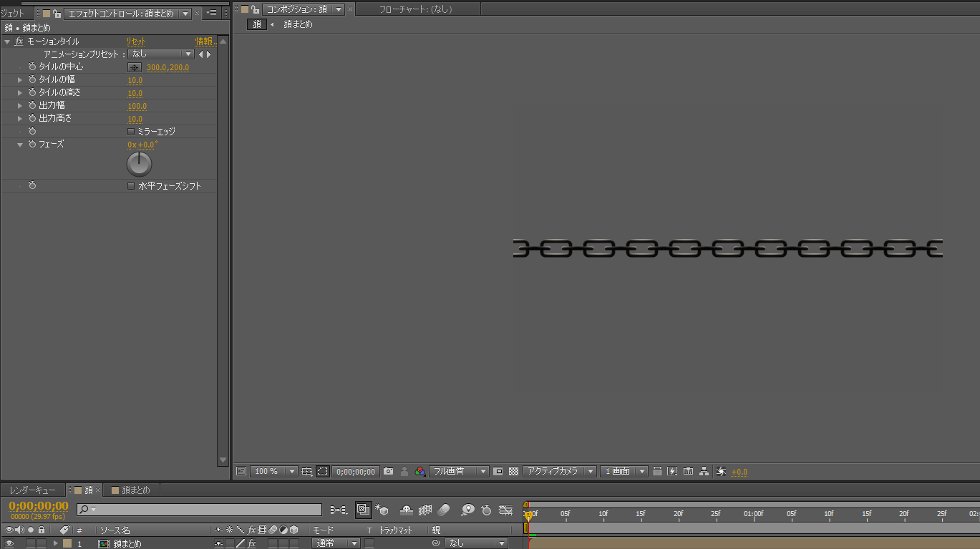Select the 鎖 breadcrumb button in viewer
The width and height of the screenshot is (980, 549).
point(257,24)
